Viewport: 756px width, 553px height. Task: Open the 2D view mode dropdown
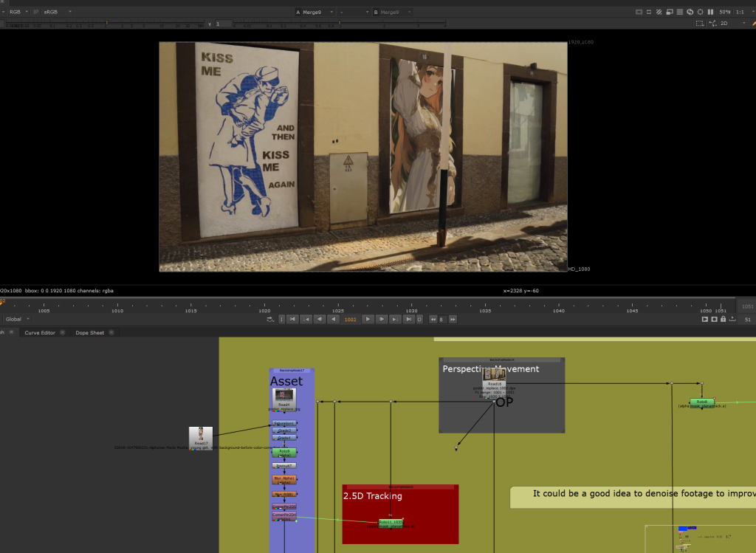733,23
